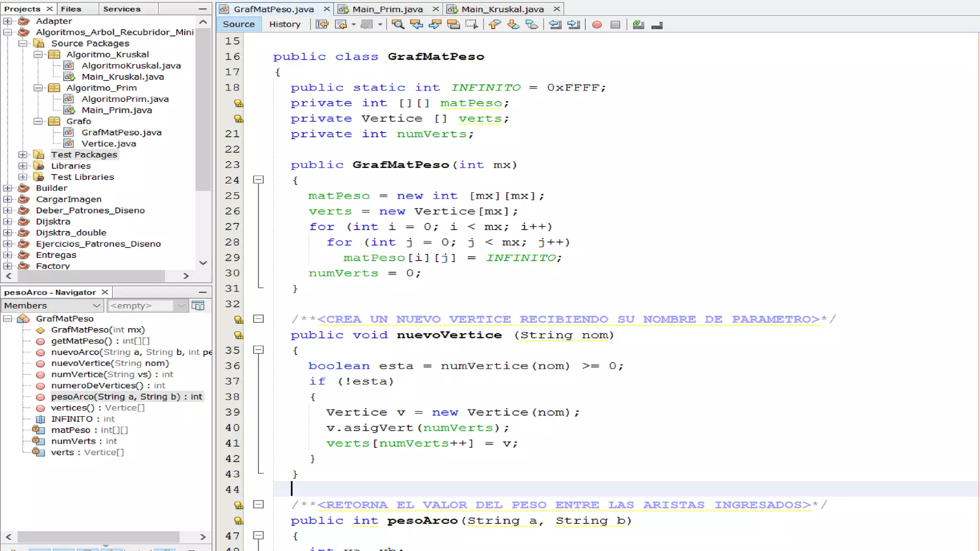The width and height of the screenshot is (980, 551).
Task: Switch to History view button
Action: coord(284,24)
